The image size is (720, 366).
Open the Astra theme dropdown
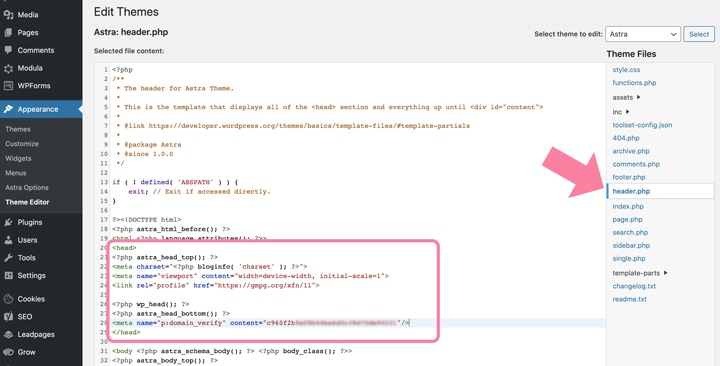[643, 34]
